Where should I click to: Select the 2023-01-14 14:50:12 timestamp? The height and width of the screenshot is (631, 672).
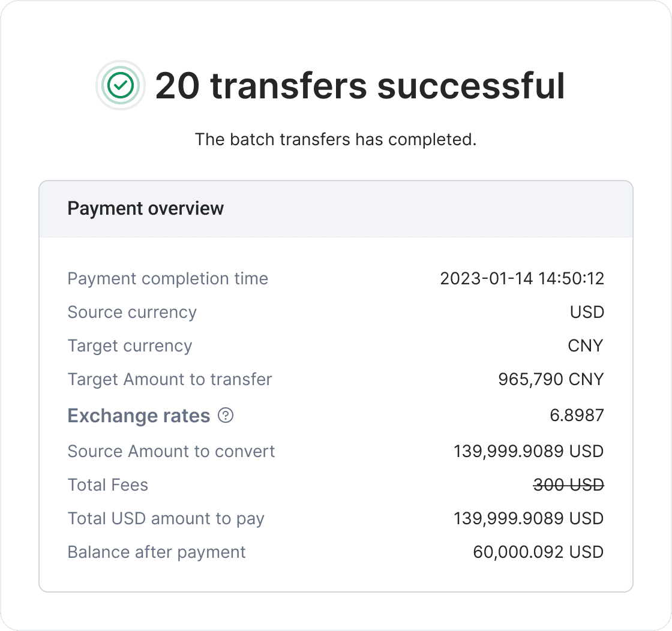[x=522, y=278]
